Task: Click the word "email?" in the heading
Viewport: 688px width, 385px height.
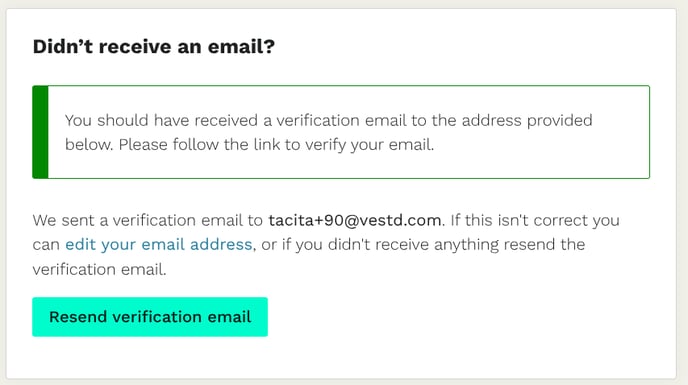Action: pos(241,47)
